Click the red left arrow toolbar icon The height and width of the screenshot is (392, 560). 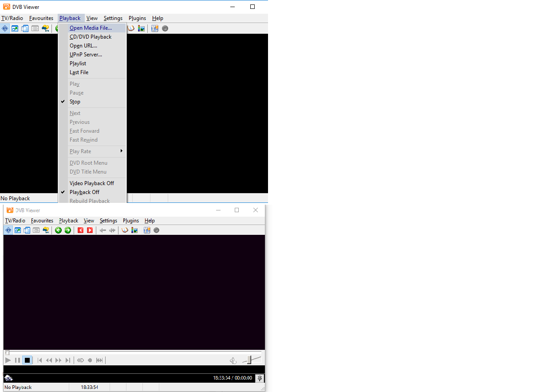pos(80,230)
